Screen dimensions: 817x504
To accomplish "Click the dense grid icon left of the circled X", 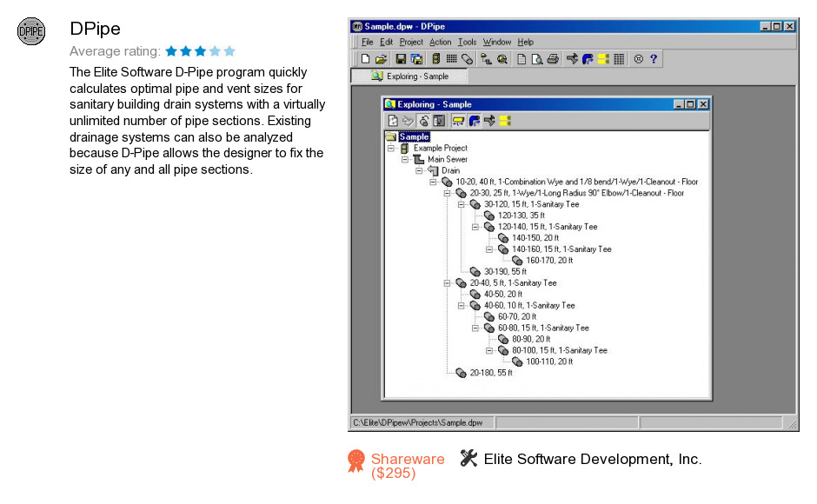I will coord(619,59).
